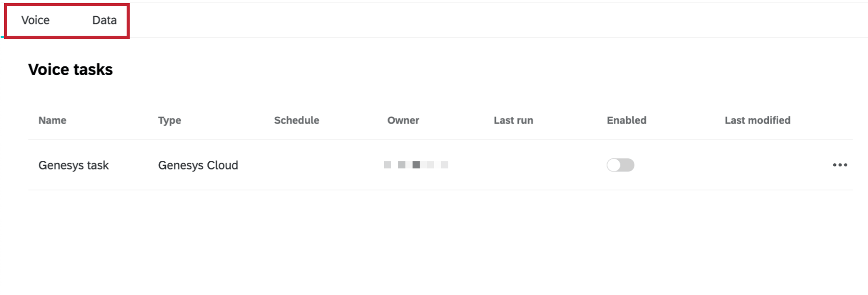Click the Genesys Cloud type cell
The width and height of the screenshot is (868, 295).
point(198,165)
